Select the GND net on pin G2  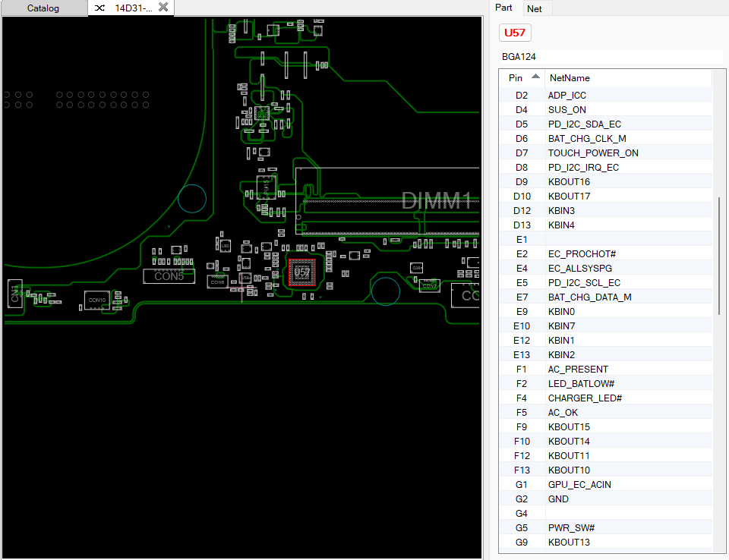(x=558, y=499)
